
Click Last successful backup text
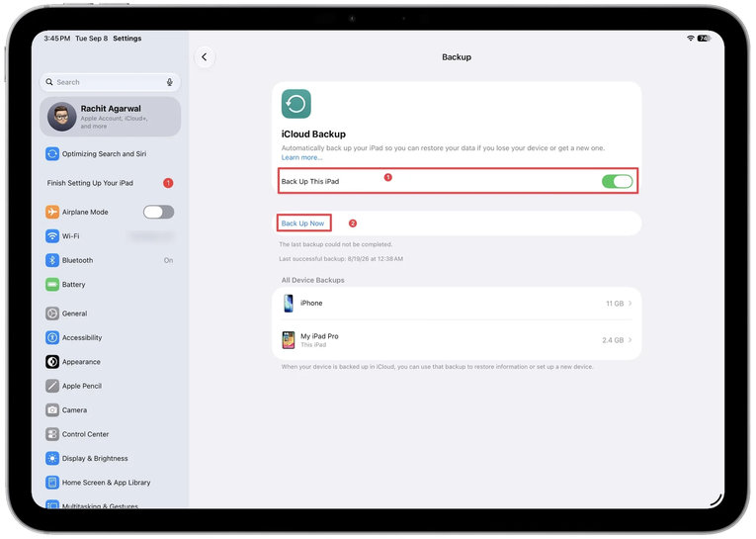click(341, 259)
